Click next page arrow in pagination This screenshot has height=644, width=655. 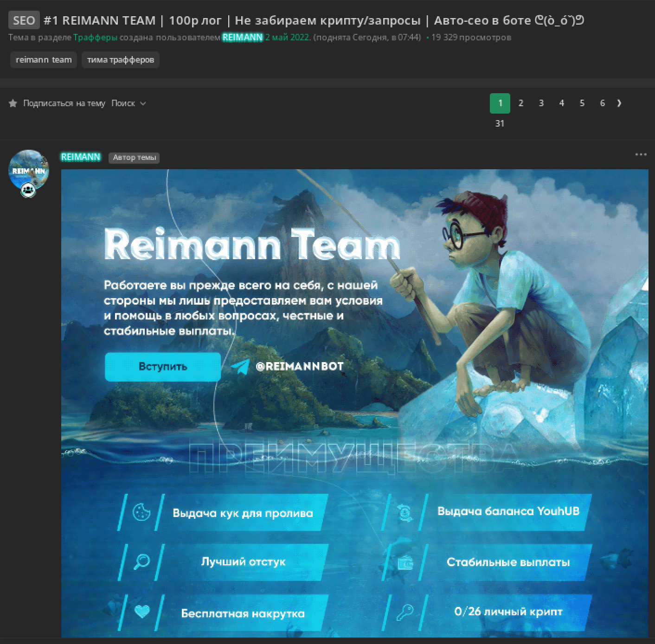pyautogui.click(x=619, y=103)
